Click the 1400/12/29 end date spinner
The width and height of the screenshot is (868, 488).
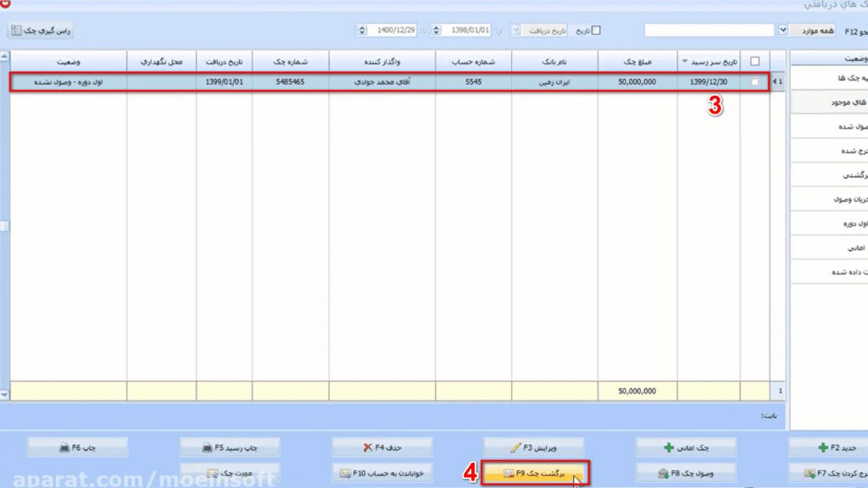coord(362,30)
